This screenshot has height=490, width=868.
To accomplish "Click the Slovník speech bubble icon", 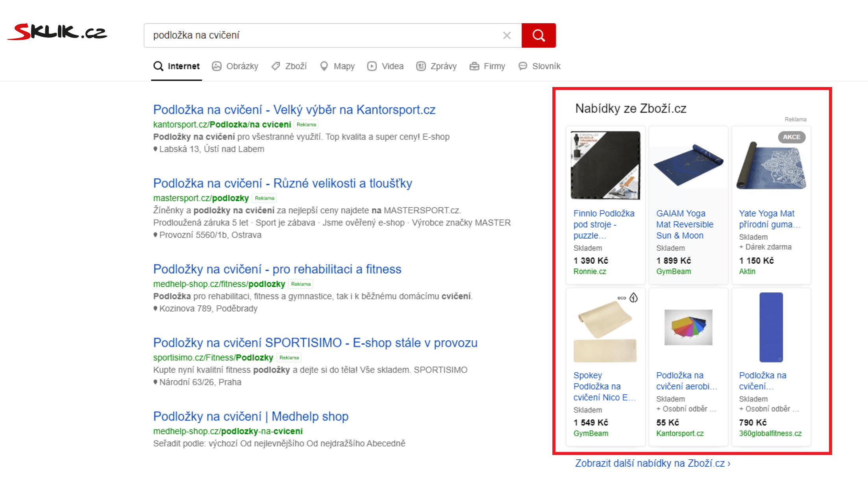I will 523,66.
